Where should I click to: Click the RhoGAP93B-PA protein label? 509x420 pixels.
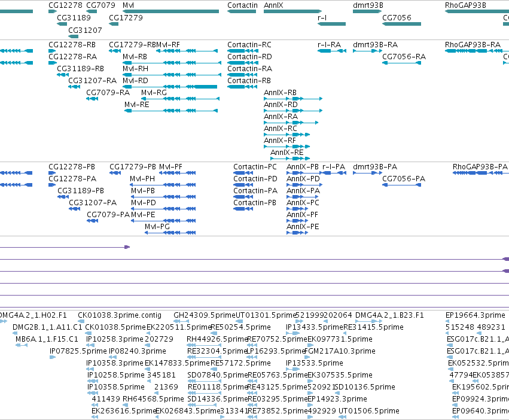pos(480,167)
